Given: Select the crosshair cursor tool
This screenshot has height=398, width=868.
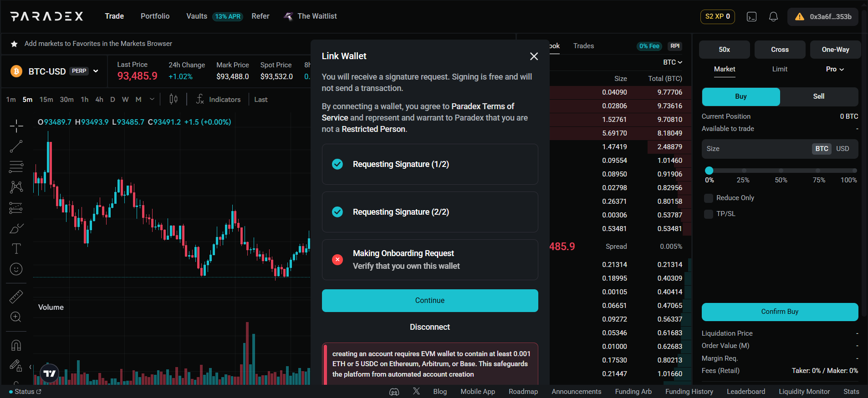Looking at the screenshot, I should coord(16,126).
